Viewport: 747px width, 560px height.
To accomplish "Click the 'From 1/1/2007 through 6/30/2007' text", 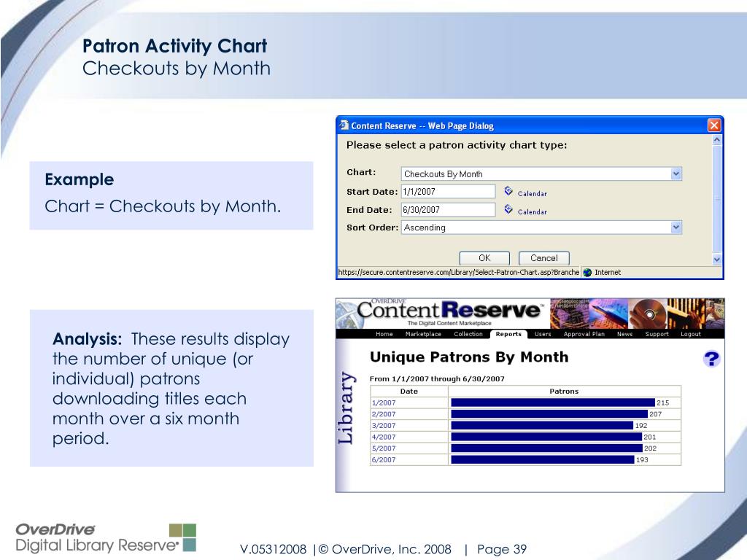I will 437,379.
